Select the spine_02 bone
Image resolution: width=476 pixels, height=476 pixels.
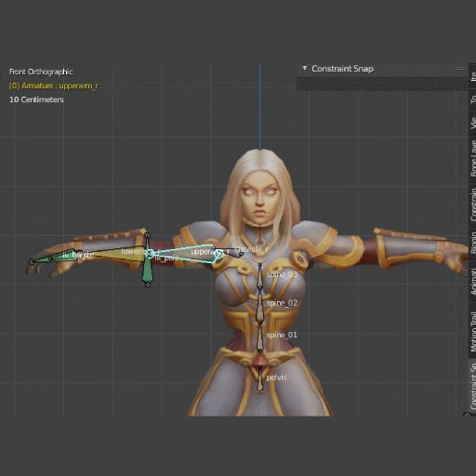pos(259,305)
